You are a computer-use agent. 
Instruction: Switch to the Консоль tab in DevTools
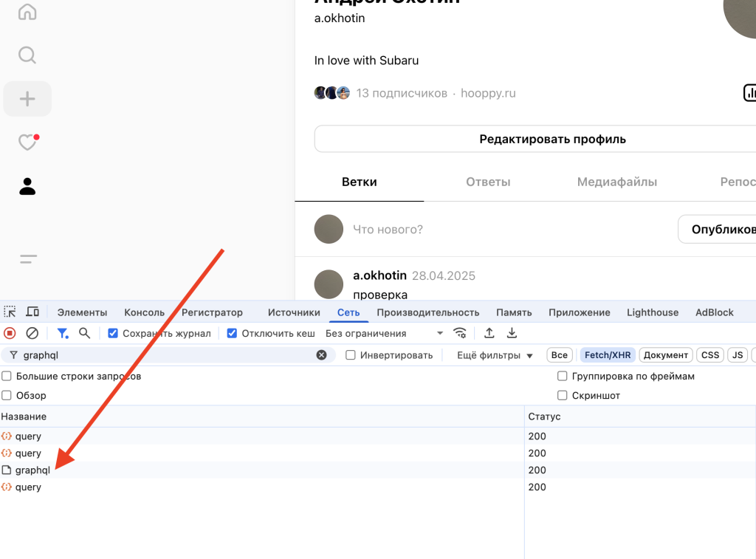(x=144, y=312)
